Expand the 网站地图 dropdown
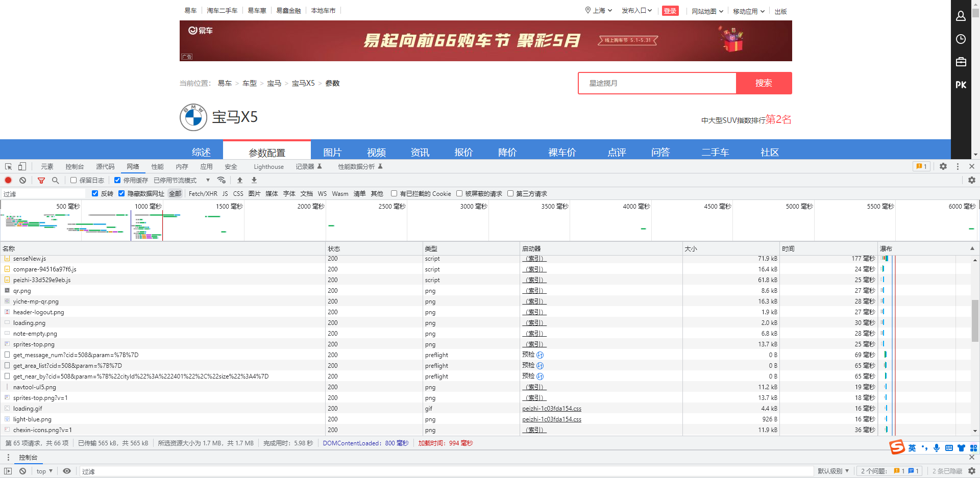This screenshot has width=980, height=478. [x=707, y=11]
